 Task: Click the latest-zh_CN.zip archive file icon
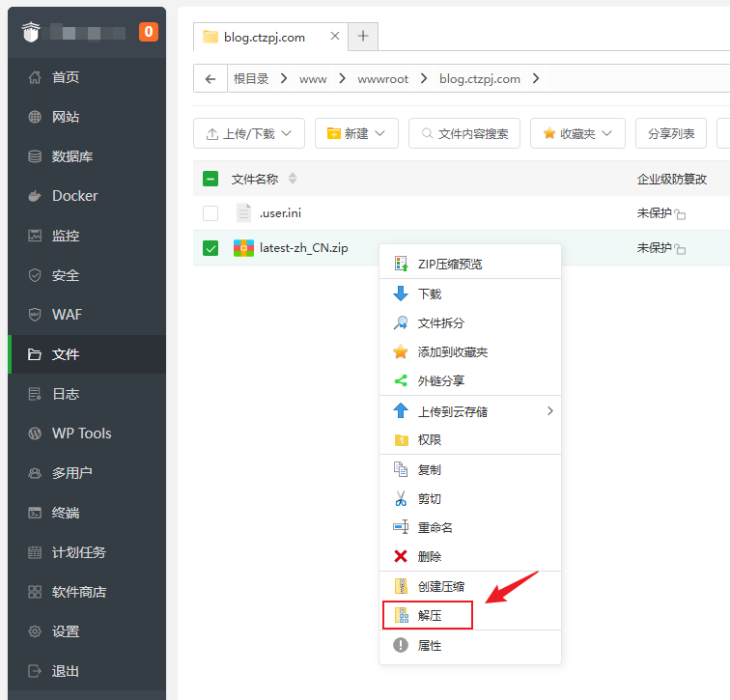coord(243,248)
